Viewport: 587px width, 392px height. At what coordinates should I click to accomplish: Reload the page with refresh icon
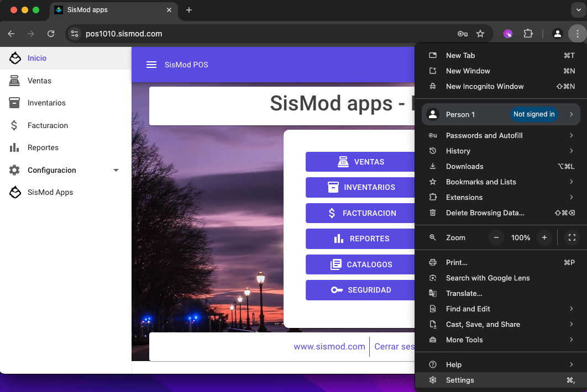click(x=51, y=34)
